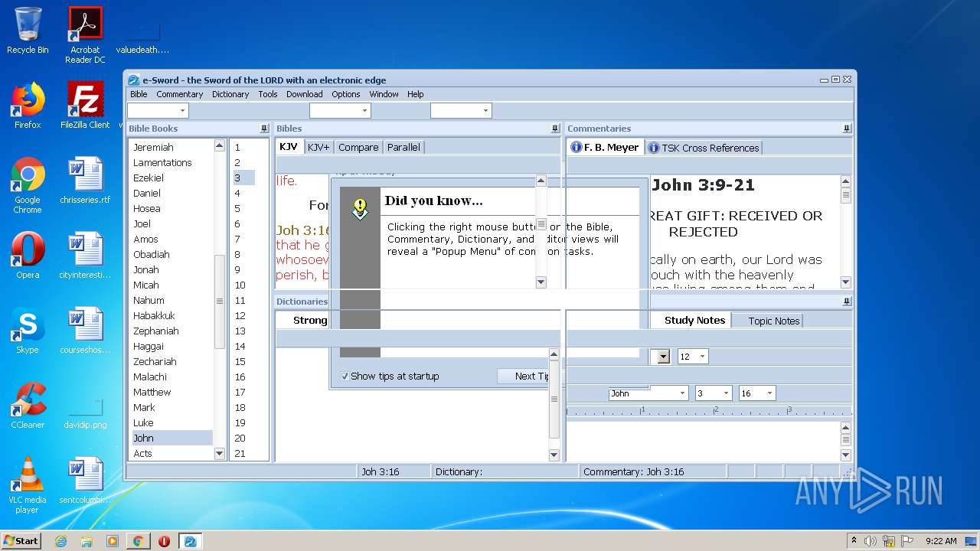The height and width of the screenshot is (551, 980).
Task: Open the Tools menu
Action: tap(268, 94)
